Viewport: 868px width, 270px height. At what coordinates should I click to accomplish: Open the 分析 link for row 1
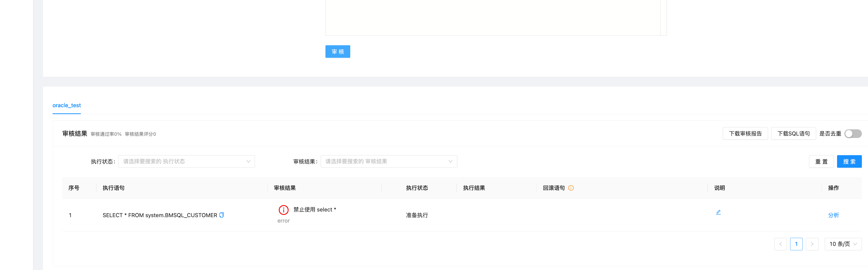834,215
